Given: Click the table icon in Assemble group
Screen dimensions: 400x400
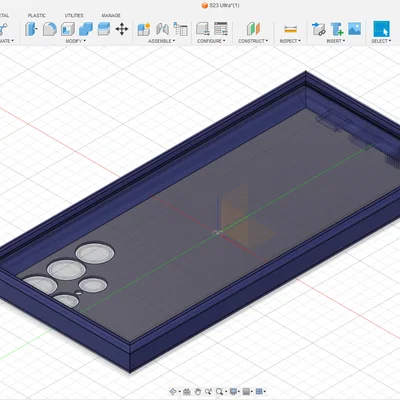Looking at the screenshot, I should [x=180, y=29].
